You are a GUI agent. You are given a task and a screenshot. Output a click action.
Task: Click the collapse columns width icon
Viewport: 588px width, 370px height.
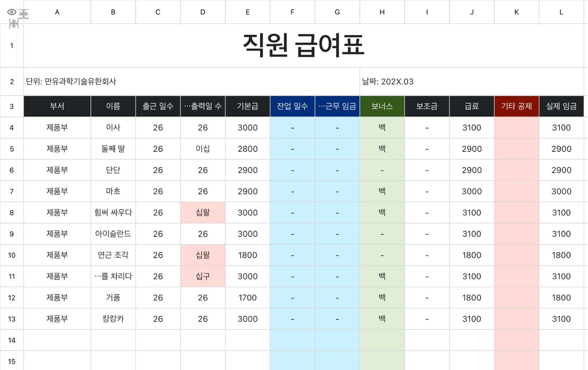tap(24, 14)
